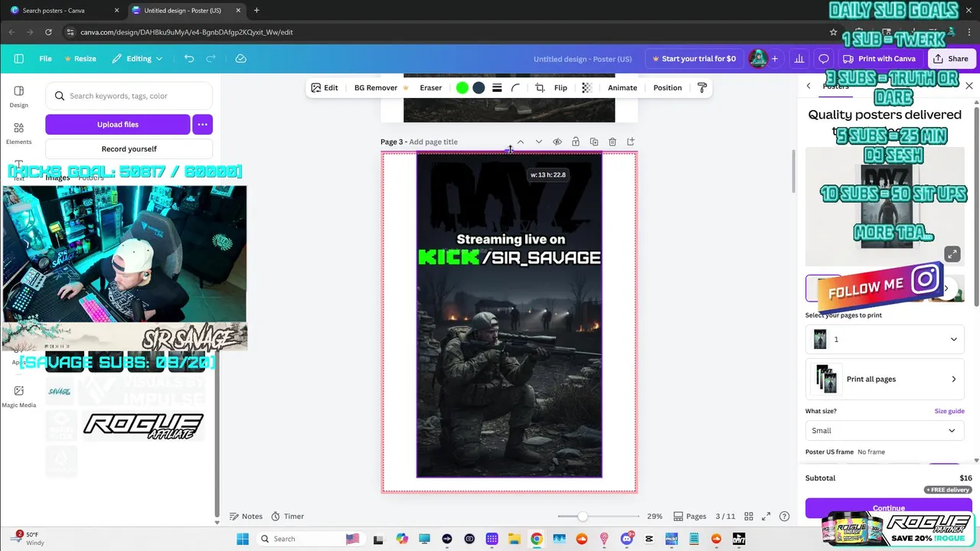Screen dimensions: 980x551
Task: Click the Add page title field
Action: coord(433,142)
